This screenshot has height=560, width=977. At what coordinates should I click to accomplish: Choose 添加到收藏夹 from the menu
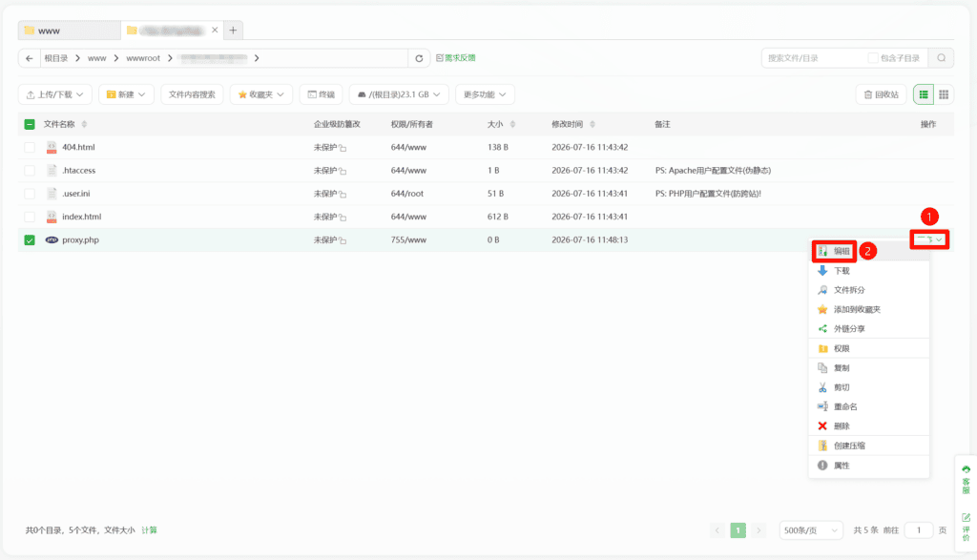click(868, 310)
